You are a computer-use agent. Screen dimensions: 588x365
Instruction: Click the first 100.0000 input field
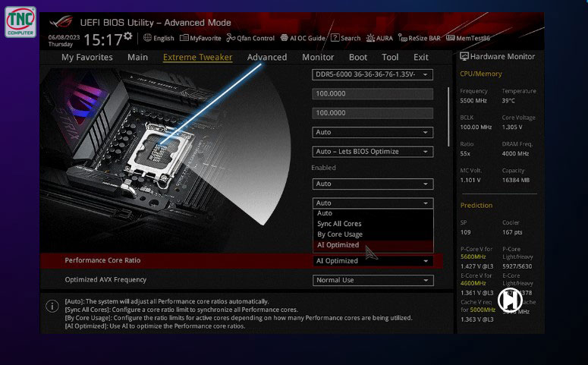(x=373, y=94)
